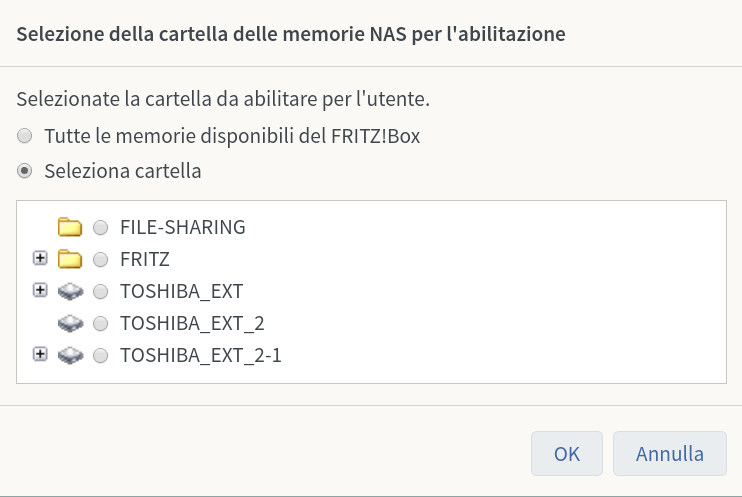Select the TOSHIBA_EXT_2-1 radio button
The image size is (742, 497).
click(x=100, y=355)
